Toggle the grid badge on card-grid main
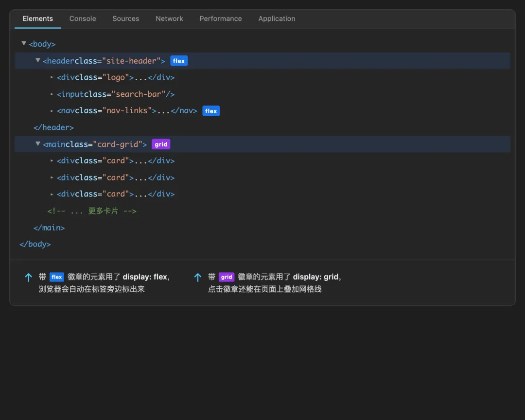Image resolution: width=525 pixels, height=420 pixels. pyautogui.click(x=161, y=144)
